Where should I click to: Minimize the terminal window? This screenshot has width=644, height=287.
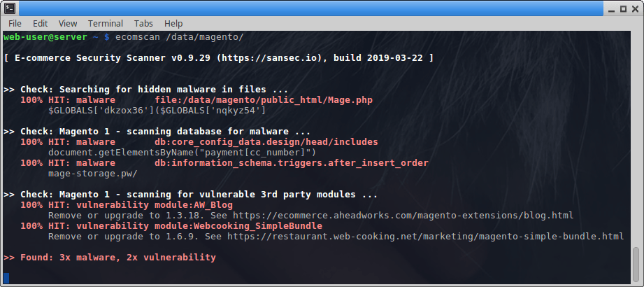tap(614, 8)
